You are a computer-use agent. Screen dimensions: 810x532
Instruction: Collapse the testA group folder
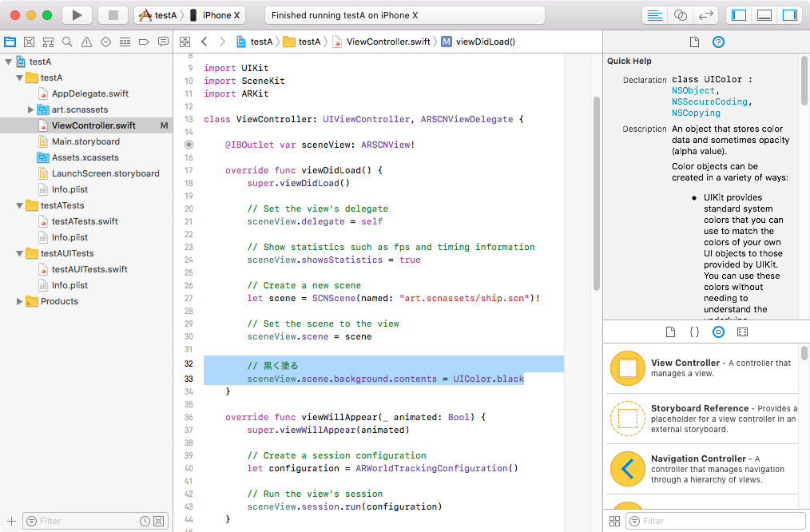19,77
